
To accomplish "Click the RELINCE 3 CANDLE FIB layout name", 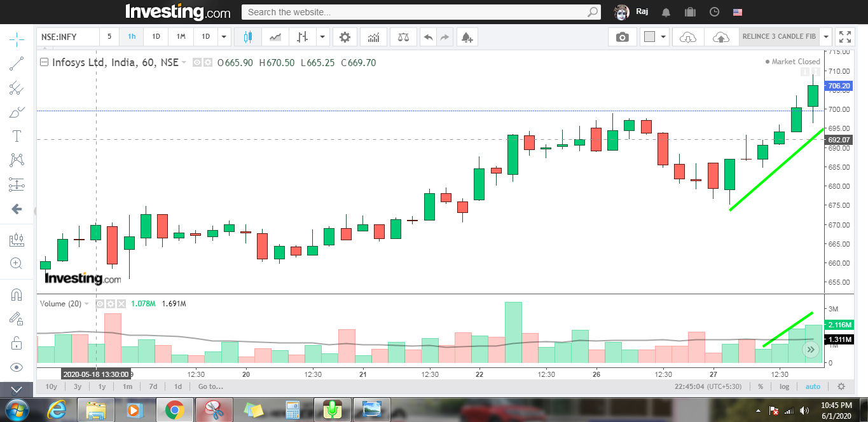I will pyautogui.click(x=779, y=37).
